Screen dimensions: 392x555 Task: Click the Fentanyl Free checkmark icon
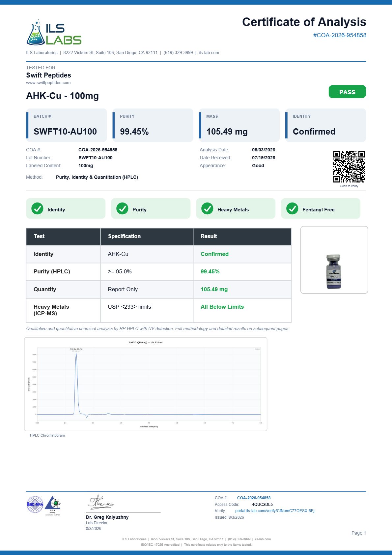pos(292,208)
